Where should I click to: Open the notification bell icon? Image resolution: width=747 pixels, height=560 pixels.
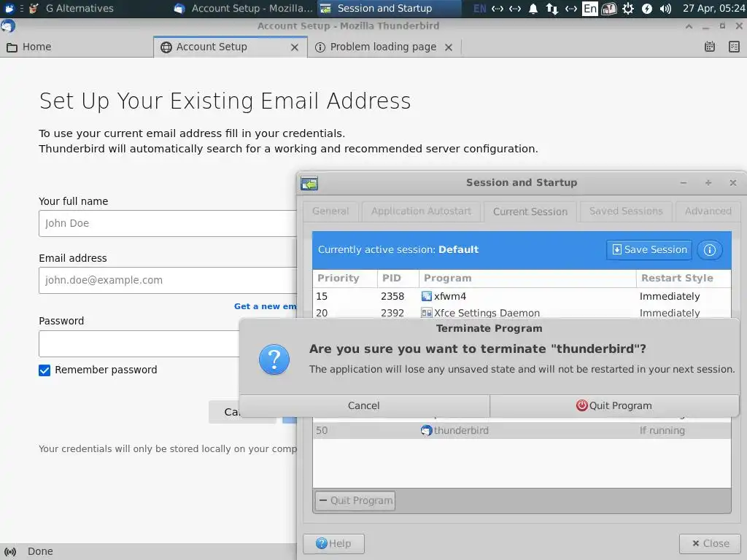click(x=533, y=9)
